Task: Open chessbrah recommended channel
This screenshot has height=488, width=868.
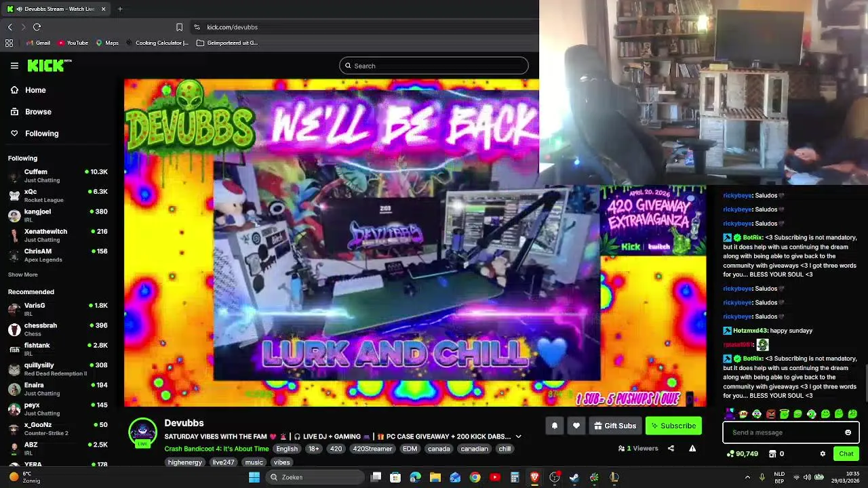Action: pyautogui.click(x=58, y=329)
